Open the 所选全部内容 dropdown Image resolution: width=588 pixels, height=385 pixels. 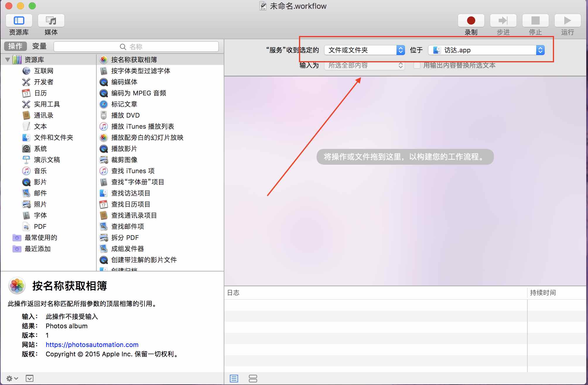click(x=364, y=65)
